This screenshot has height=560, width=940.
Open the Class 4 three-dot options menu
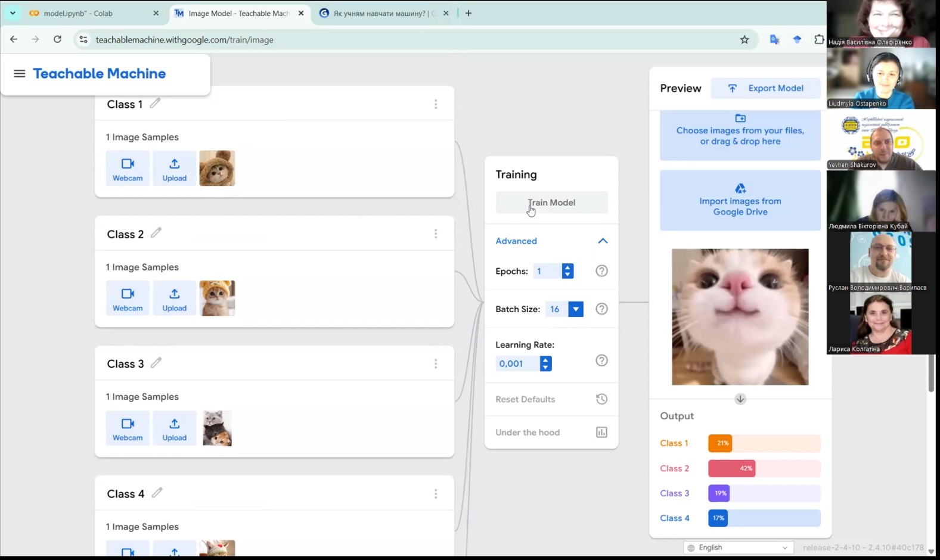[436, 494]
